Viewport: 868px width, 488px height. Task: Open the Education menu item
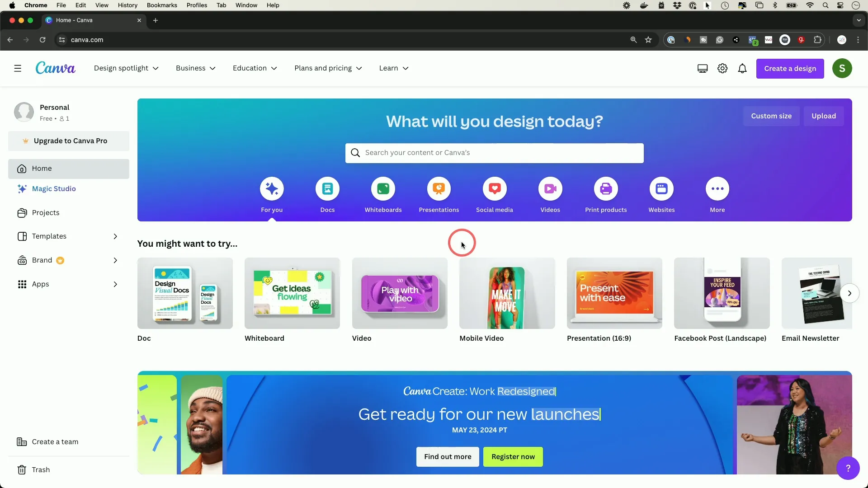255,68
